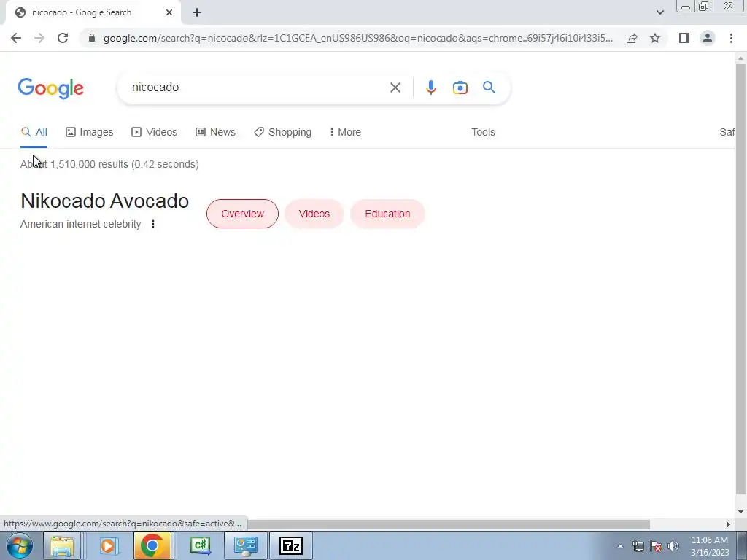Close the nicocado Google Search tab
747x560 pixels.
pos(169,12)
